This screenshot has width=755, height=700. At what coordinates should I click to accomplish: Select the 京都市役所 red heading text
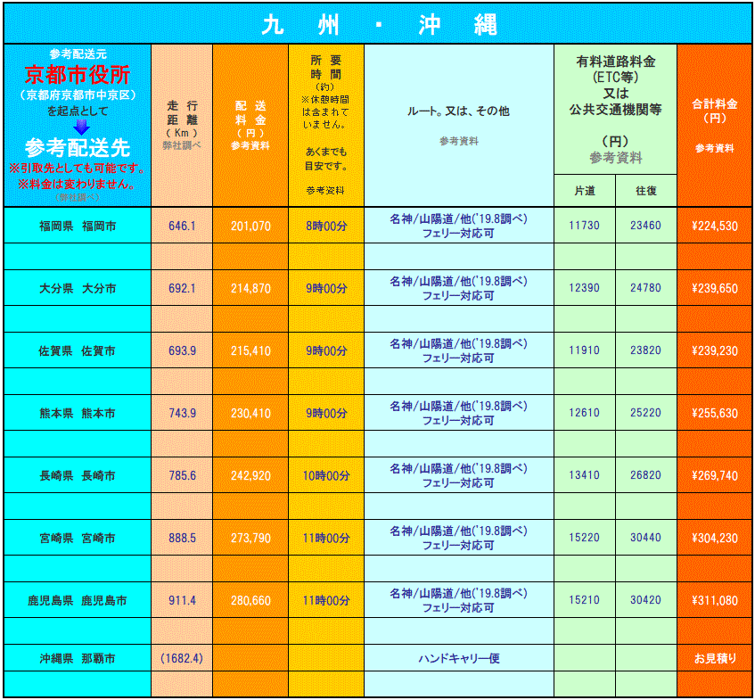77,74
